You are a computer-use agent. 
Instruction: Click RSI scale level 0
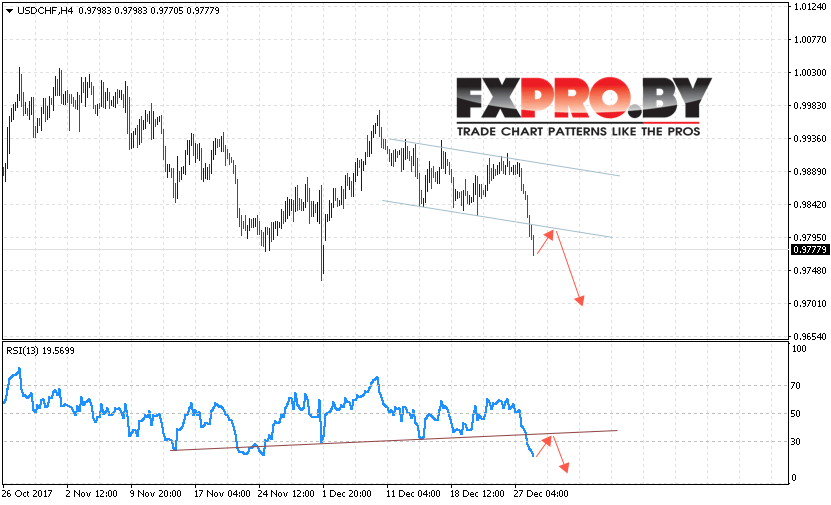(x=794, y=478)
